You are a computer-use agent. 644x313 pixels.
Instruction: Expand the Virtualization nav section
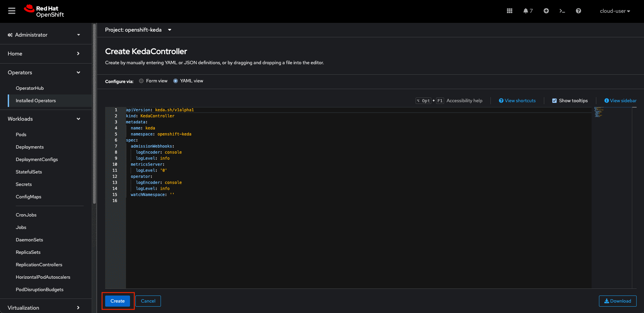44,308
